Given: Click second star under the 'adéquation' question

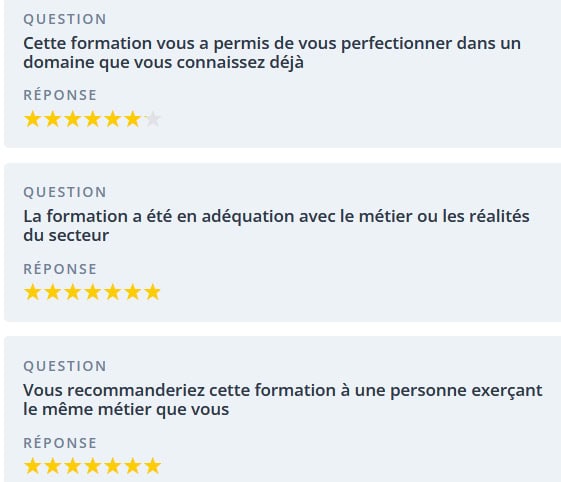Looking at the screenshot, I should coord(53,292).
